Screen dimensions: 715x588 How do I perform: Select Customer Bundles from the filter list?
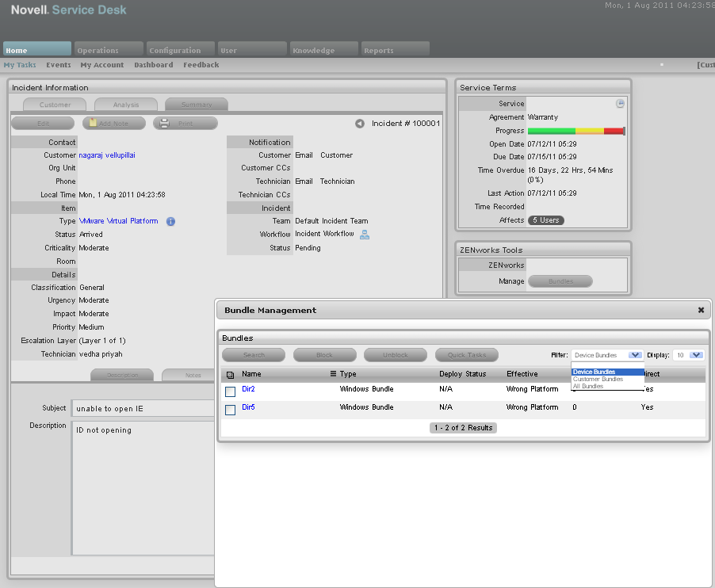pos(598,380)
